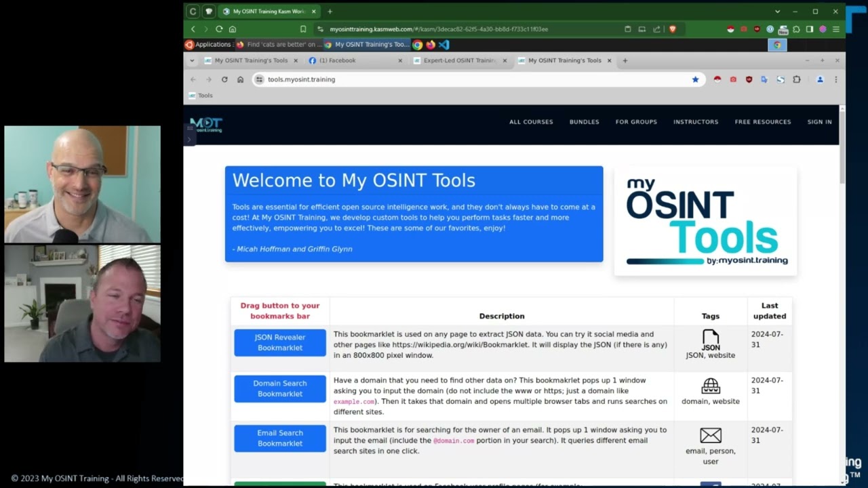Open the outer browser extensions puzzle icon
This screenshot has height=488, width=868.
797,29
